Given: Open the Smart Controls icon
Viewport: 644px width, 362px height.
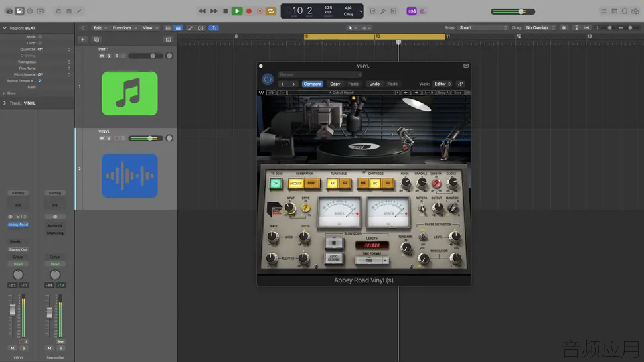Looking at the screenshot, I should pyautogui.click(x=58, y=11).
